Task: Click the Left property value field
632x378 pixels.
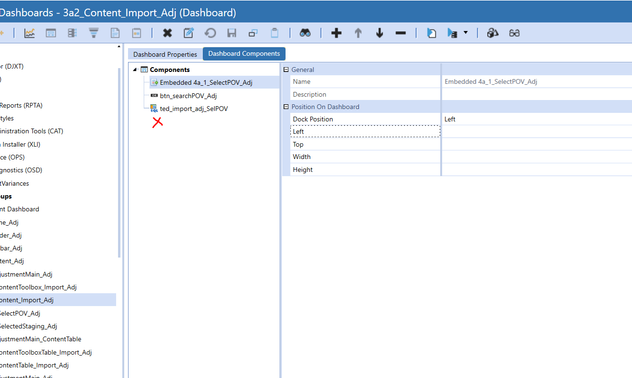Action: tap(537, 131)
